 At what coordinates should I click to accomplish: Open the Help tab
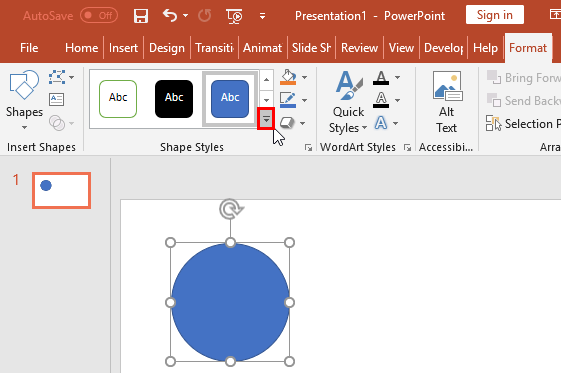[x=485, y=48]
